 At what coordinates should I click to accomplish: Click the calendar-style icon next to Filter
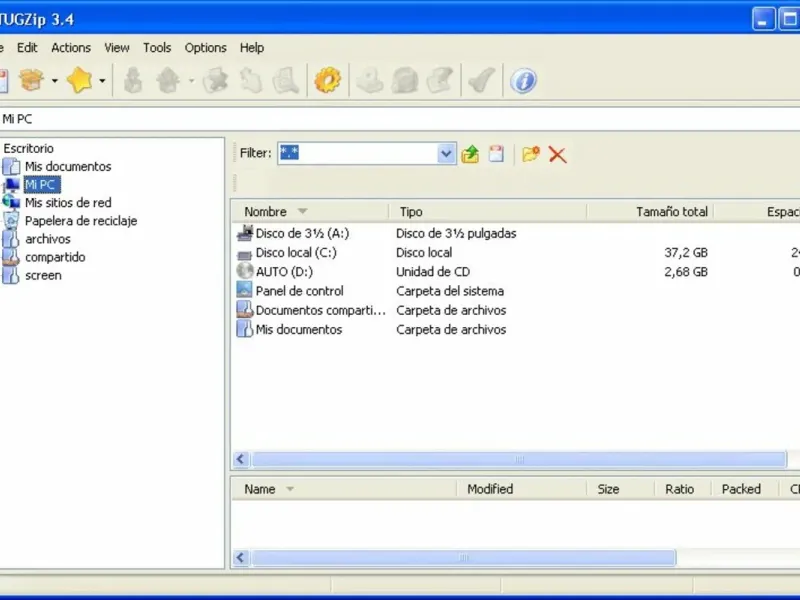(496, 154)
